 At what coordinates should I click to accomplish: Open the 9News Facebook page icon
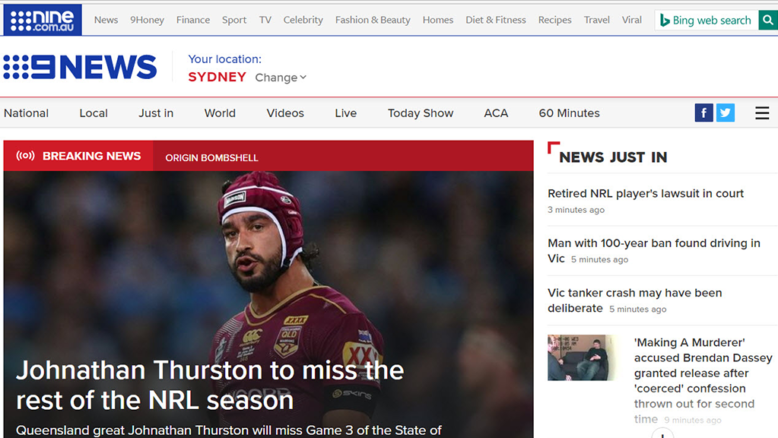click(704, 113)
